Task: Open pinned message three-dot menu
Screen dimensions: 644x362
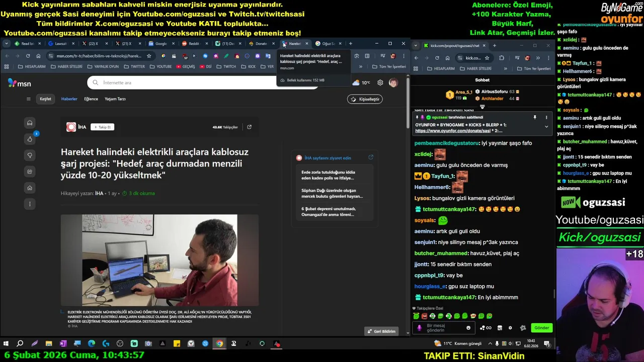Action: [546, 117]
